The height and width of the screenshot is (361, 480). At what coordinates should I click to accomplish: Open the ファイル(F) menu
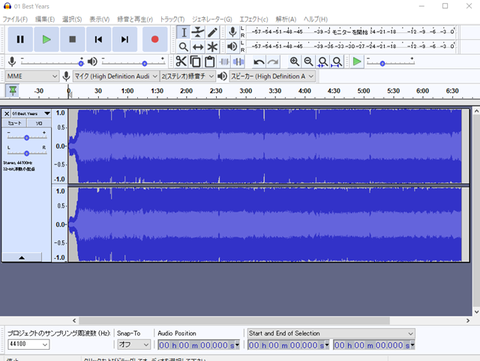tap(15, 19)
